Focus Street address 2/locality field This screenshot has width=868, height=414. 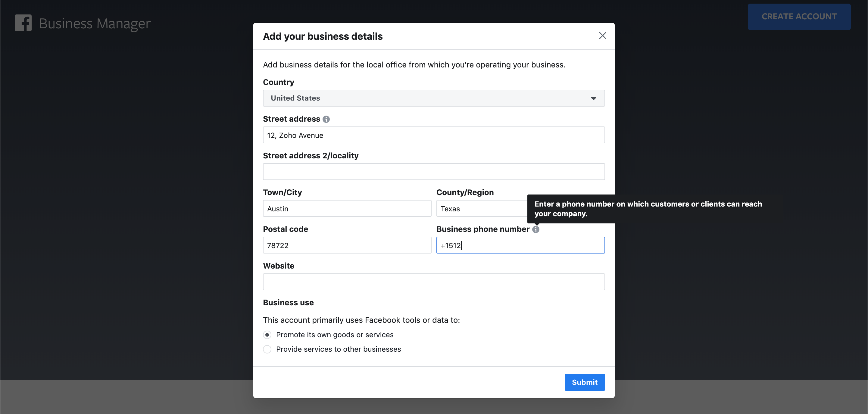click(433, 172)
